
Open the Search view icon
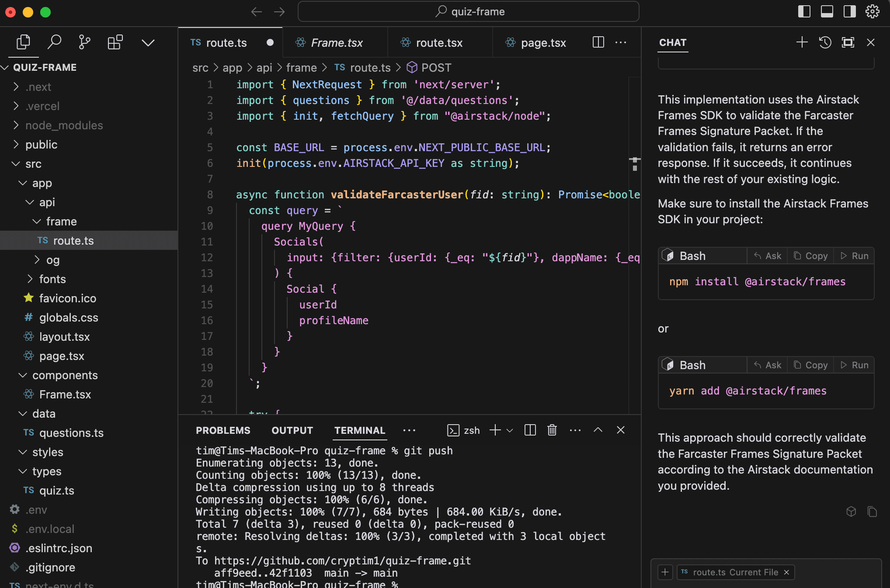pos(54,42)
